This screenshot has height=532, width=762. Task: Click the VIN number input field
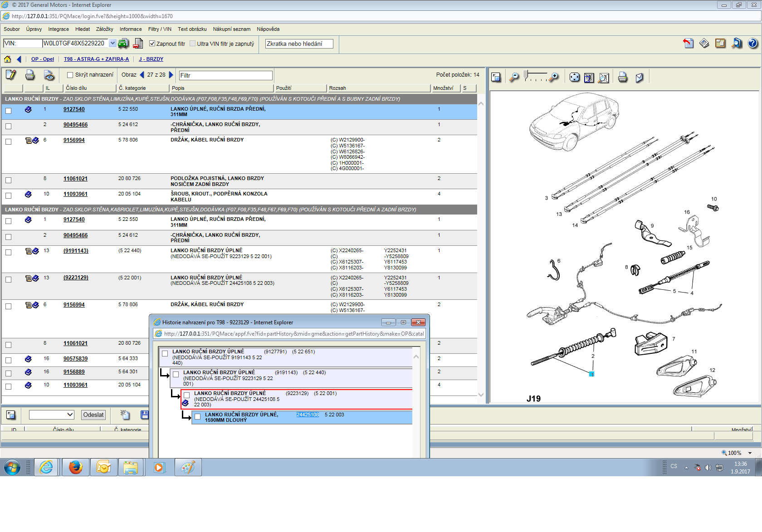[x=75, y=43]
